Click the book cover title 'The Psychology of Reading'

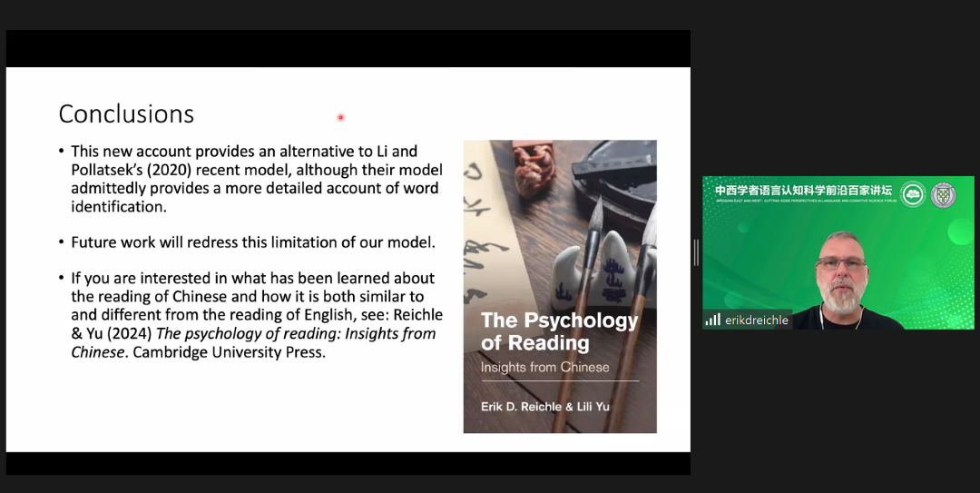point(559,331)
